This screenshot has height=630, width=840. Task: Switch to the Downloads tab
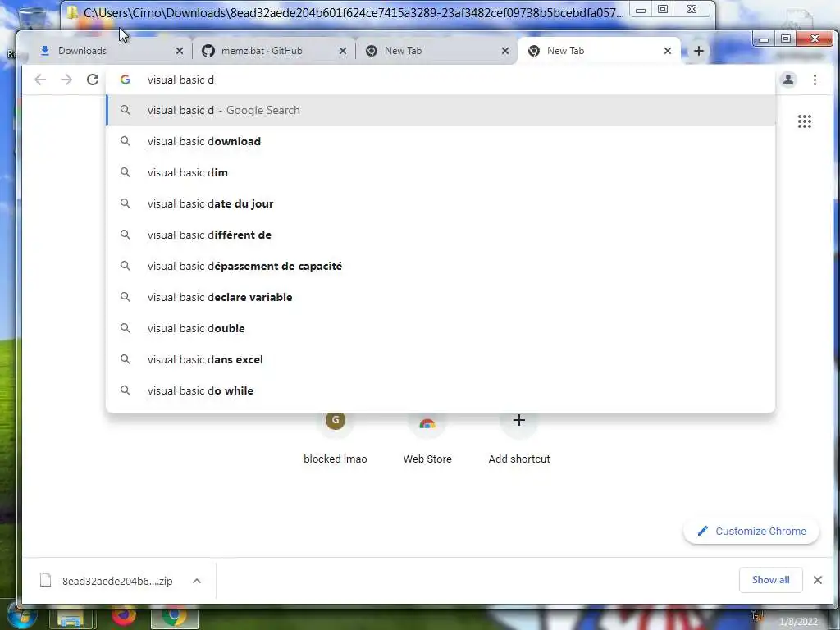pos(112,51)
